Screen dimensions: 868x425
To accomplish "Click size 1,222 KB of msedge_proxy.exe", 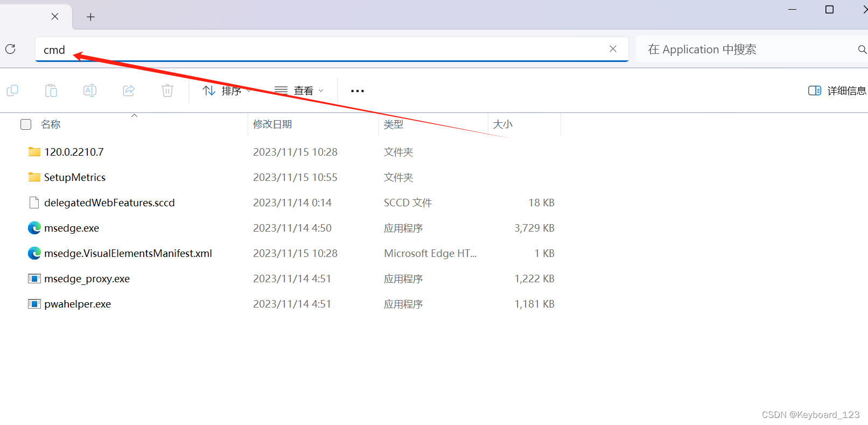I will [534, 278].
